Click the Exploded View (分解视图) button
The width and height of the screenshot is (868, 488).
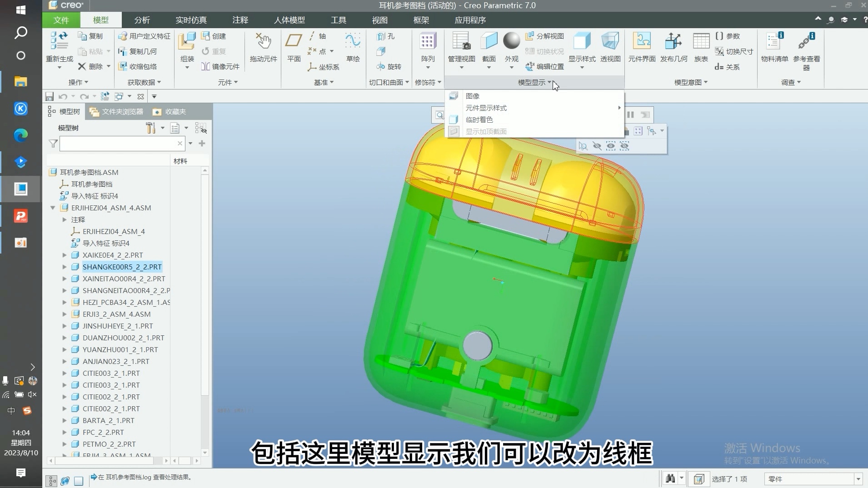point(544,36)
